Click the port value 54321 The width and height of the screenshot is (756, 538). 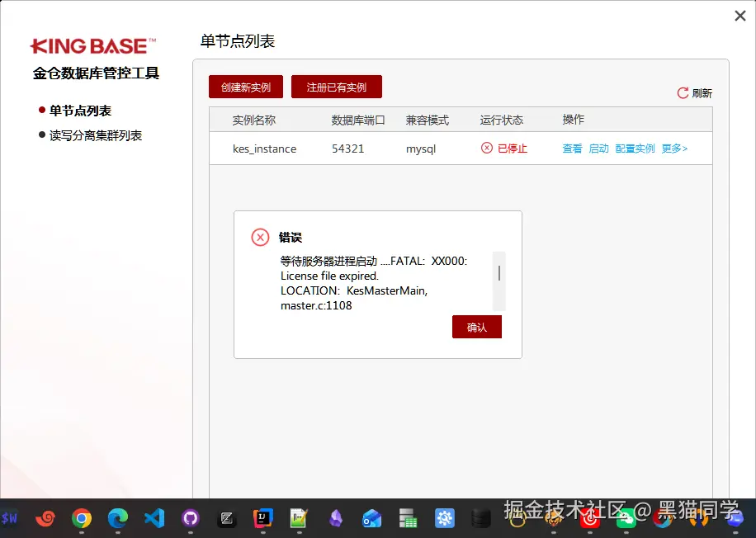347,149
